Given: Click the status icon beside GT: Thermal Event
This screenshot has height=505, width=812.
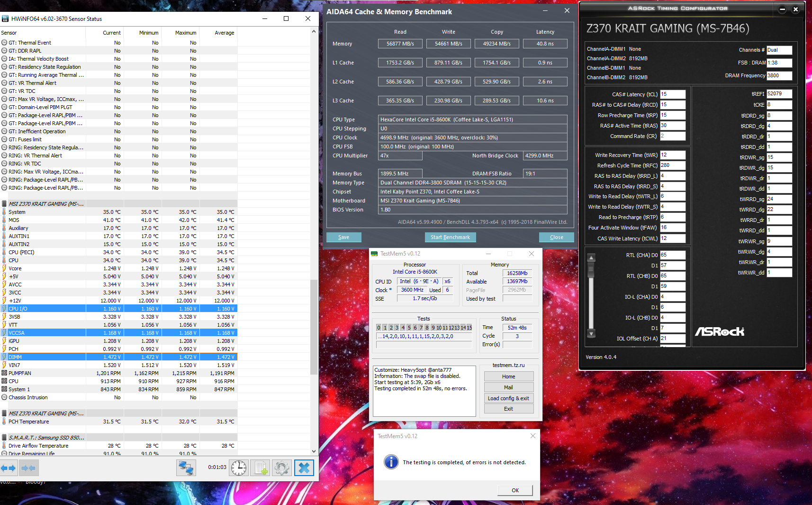Looking at the screenshot, I should [4, 43].
